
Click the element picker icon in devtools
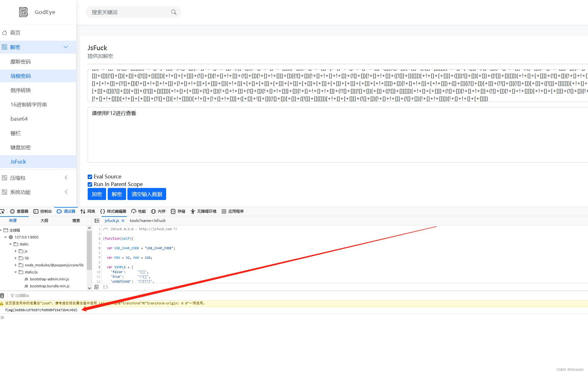click(2, 211)
